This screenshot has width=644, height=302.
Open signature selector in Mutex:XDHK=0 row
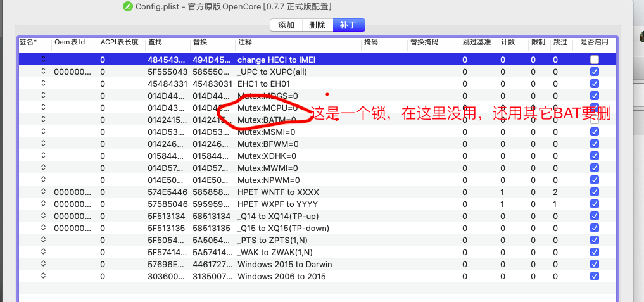pyautogui.click(x=44, y=155)
